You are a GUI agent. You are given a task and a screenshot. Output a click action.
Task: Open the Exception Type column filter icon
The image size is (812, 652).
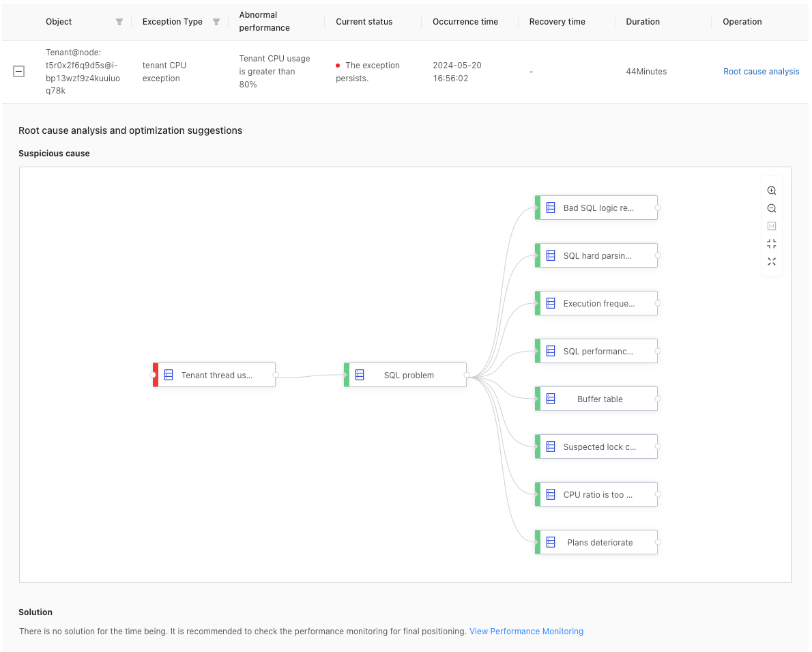[x=216, y=22]
